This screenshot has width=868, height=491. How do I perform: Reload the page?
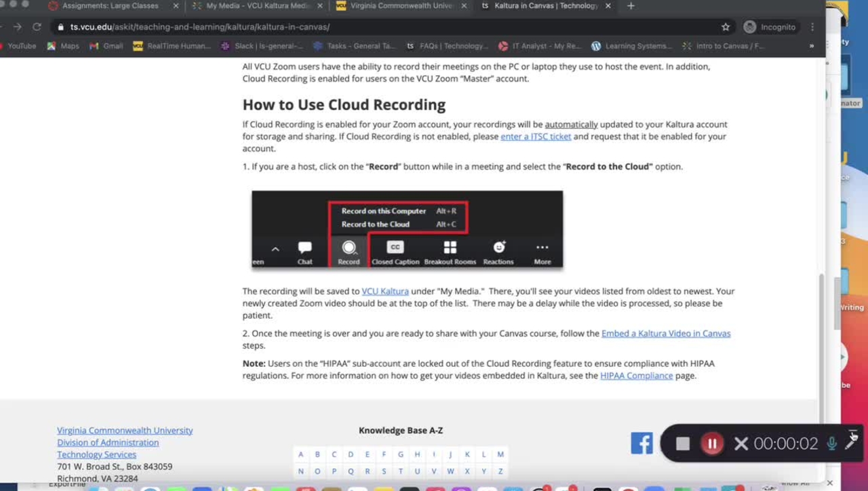(x=37, y=27)
